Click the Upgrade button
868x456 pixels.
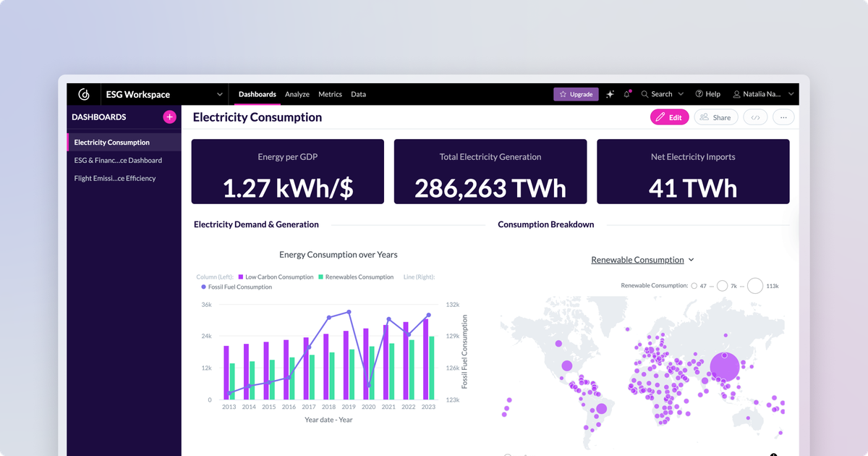[576, 94]
